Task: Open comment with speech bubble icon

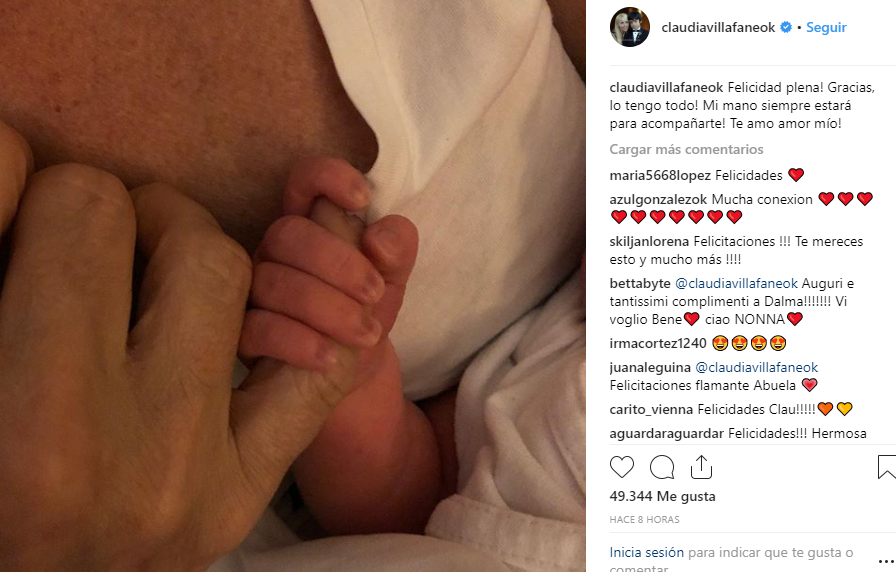Action: [x=662, y=467]
